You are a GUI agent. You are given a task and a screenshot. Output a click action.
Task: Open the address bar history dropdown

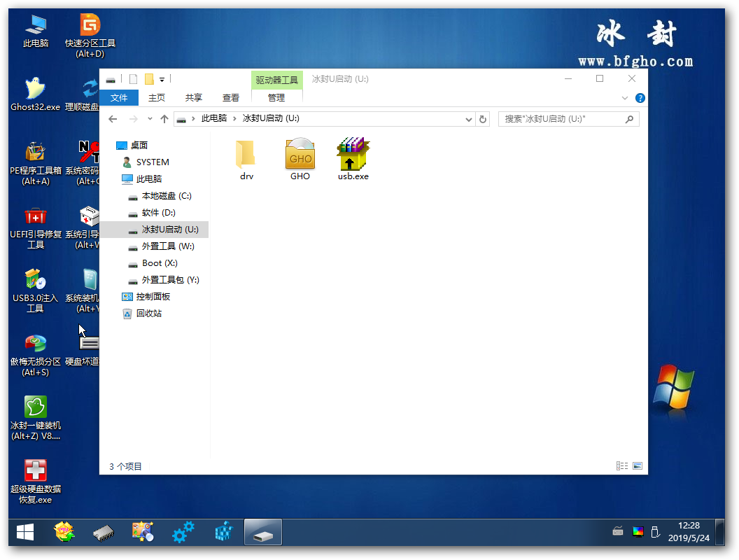[x=468, y=119]
